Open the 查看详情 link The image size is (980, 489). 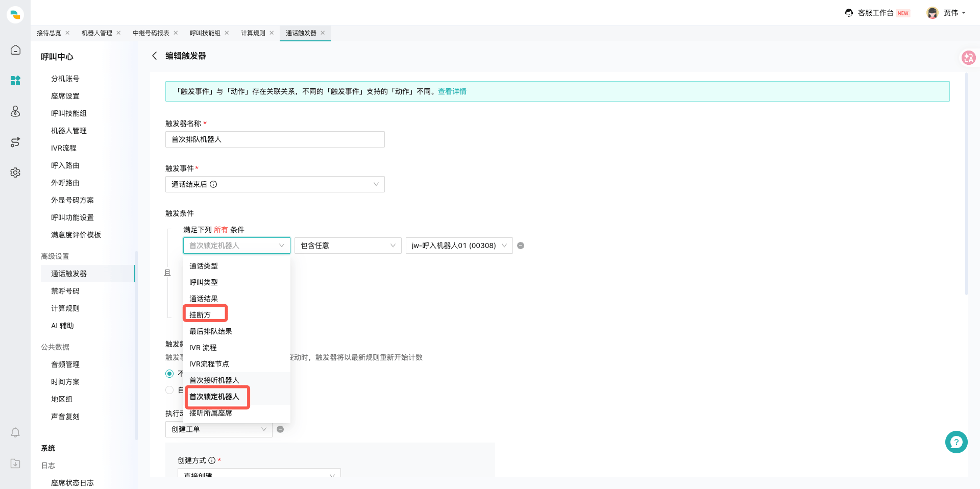tap(452, 91)
